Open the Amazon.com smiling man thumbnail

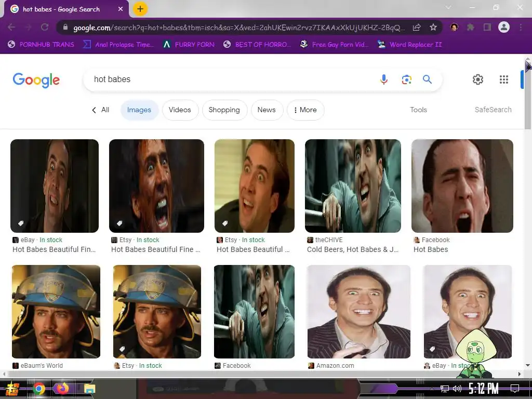(358, 312)
